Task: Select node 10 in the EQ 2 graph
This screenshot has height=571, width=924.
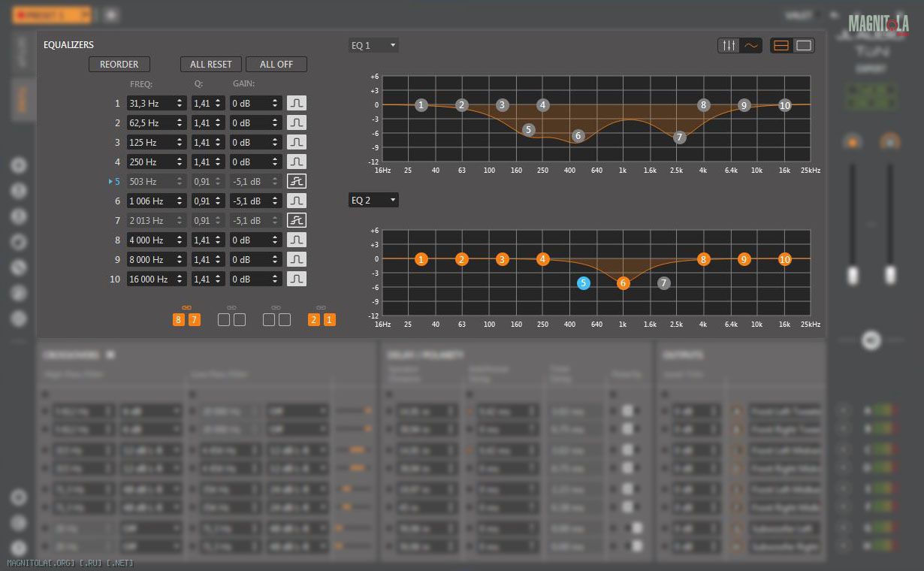Action: click(784, 259)
